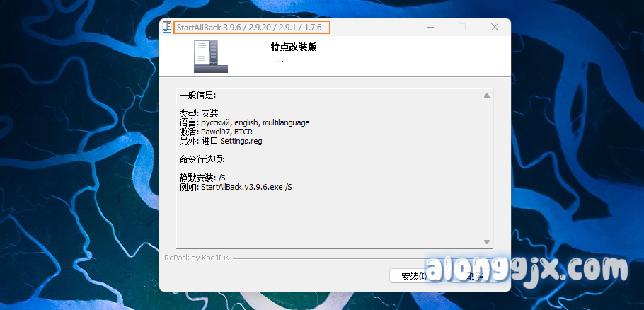644x310 pixels.
Task: Close the StartAllBack installer window
Action: pos(495,27)
